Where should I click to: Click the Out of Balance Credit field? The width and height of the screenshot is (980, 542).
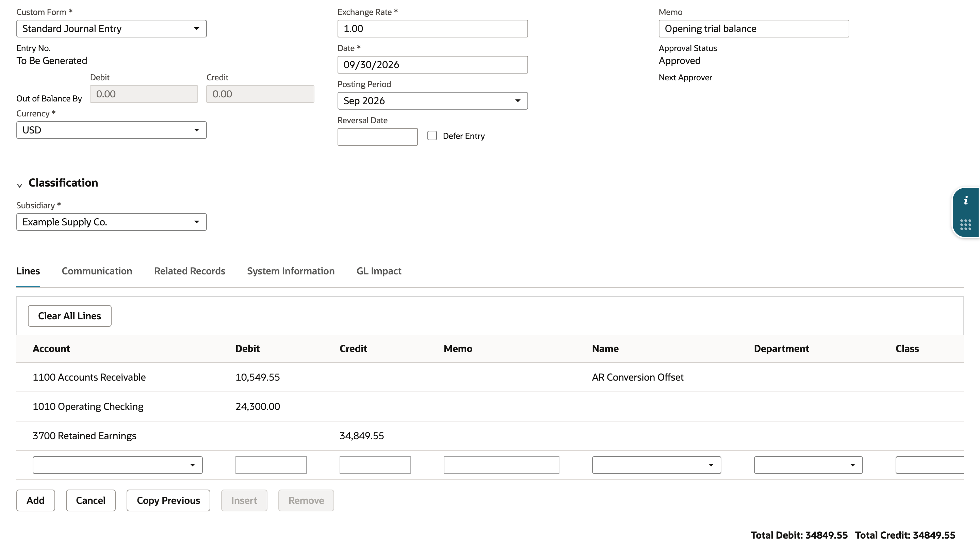260,94
